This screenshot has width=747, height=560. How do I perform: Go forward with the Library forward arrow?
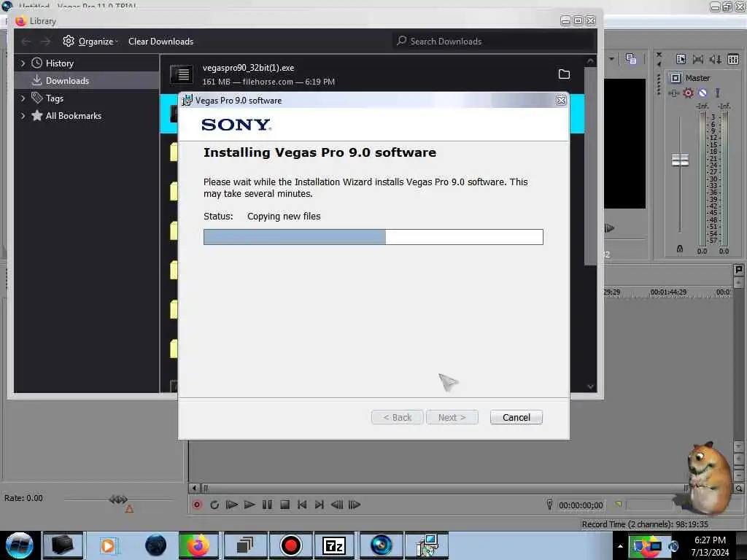click(x=45, y=42)
